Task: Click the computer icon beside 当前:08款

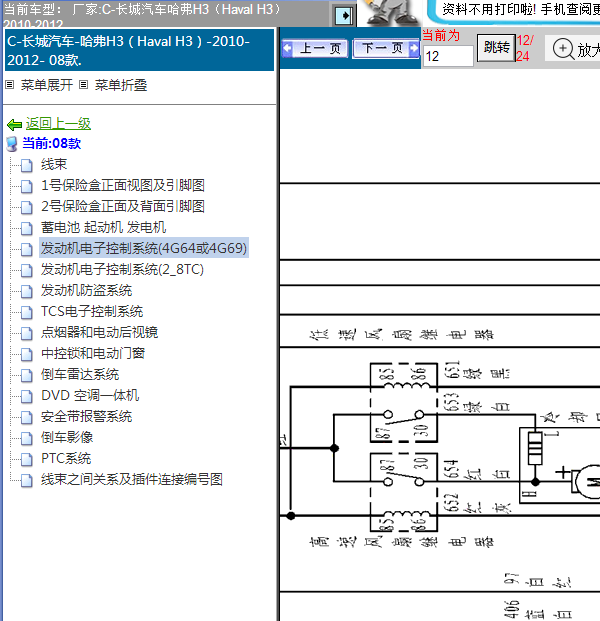Action: point(12,144)
